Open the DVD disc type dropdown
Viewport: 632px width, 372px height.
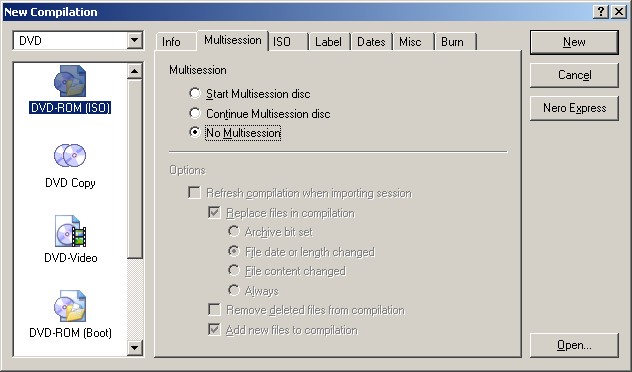pyautogui.click(x=135, y=40)
